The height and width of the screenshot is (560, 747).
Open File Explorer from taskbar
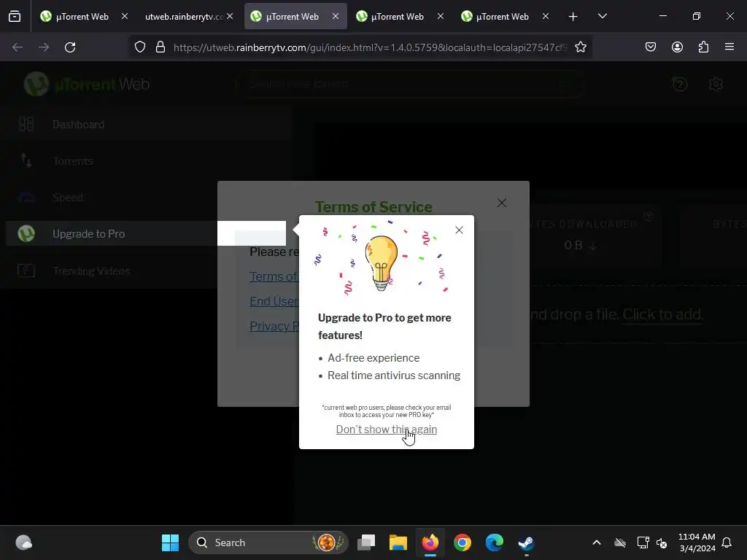[x=398, y=542]
